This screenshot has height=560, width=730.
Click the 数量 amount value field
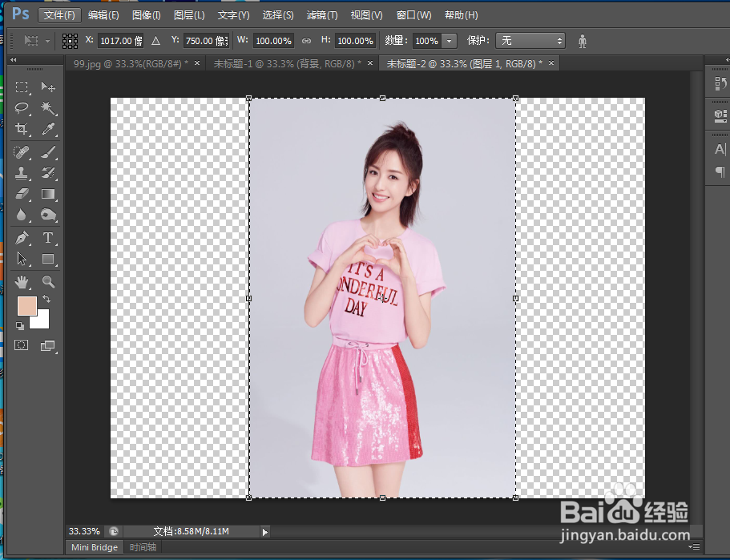pos(426,41)
